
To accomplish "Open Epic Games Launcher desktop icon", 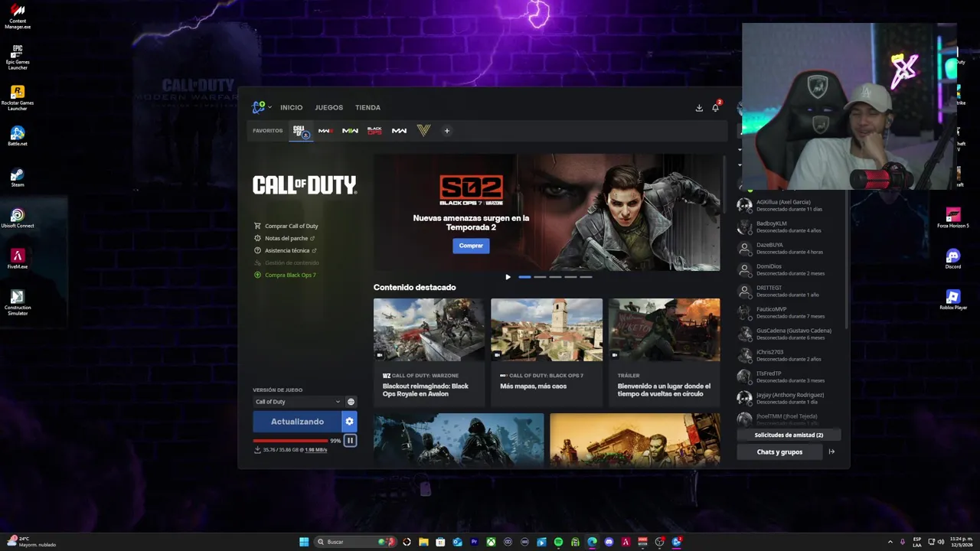I will 18,57.
